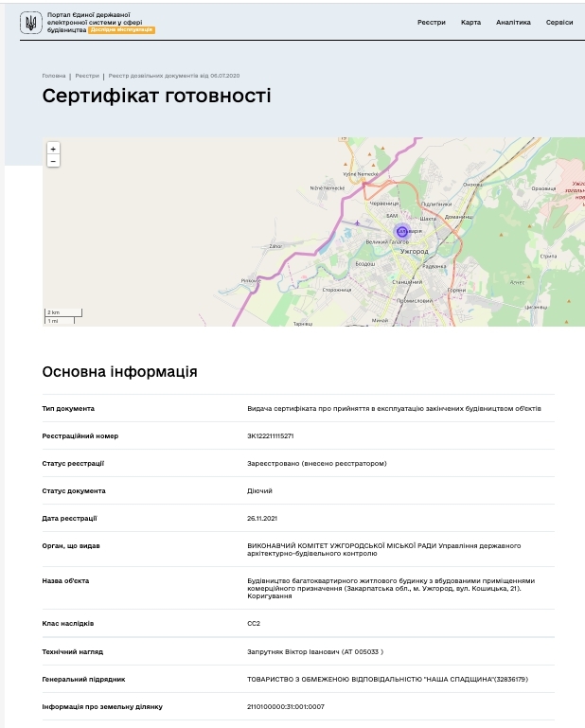Click the Дослідна експлуатація orange badge

click(x=122, y=29)
